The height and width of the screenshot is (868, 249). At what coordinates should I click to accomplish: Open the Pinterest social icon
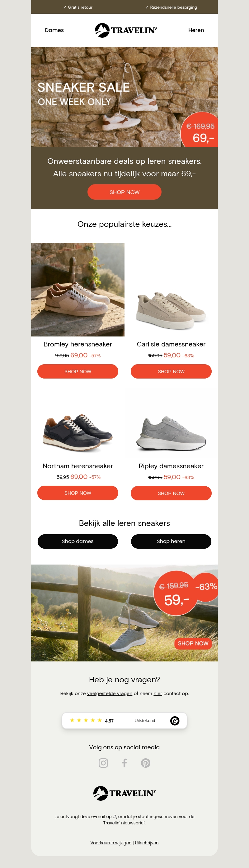(146, 763)
